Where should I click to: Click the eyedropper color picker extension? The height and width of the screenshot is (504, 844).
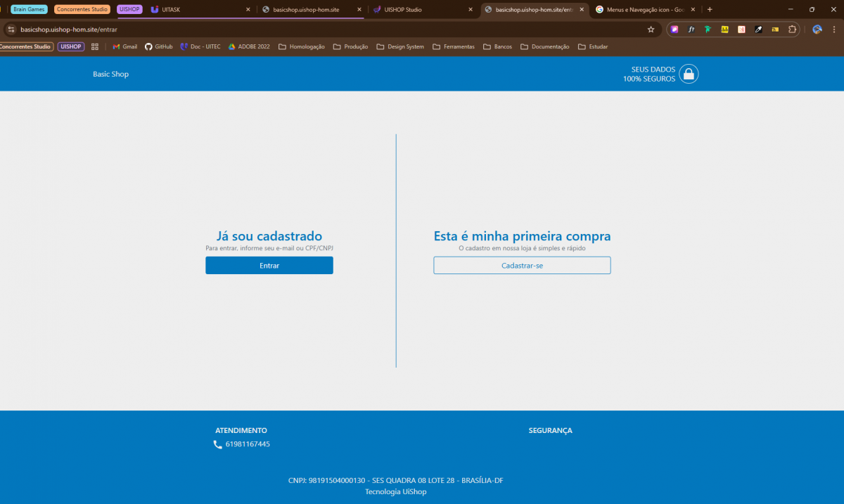[x=758, y=30]
